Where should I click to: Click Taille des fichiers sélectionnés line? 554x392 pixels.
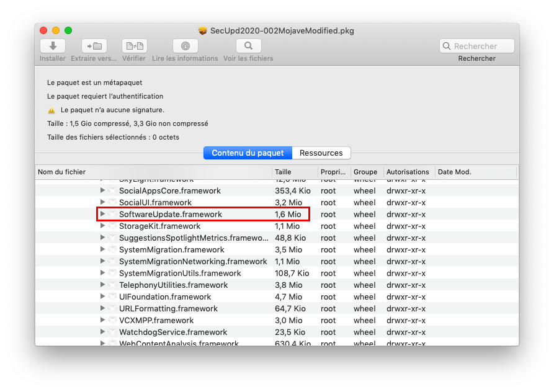point(113,137)
